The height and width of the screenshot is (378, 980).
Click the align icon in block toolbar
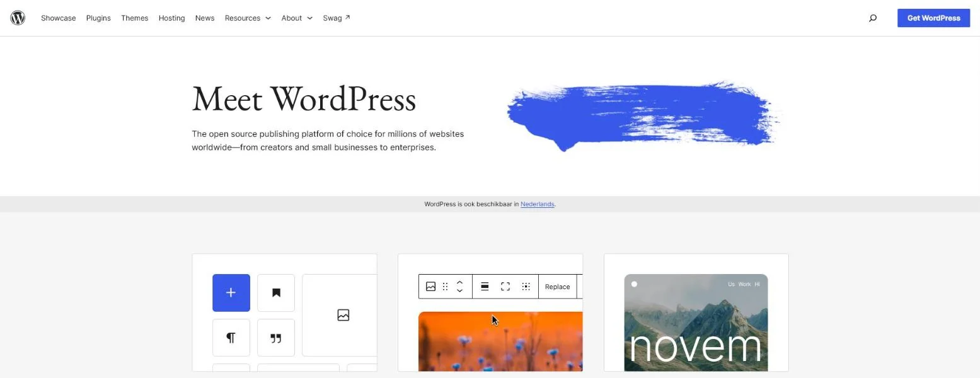pyautogui.click(x=485, y=287)
